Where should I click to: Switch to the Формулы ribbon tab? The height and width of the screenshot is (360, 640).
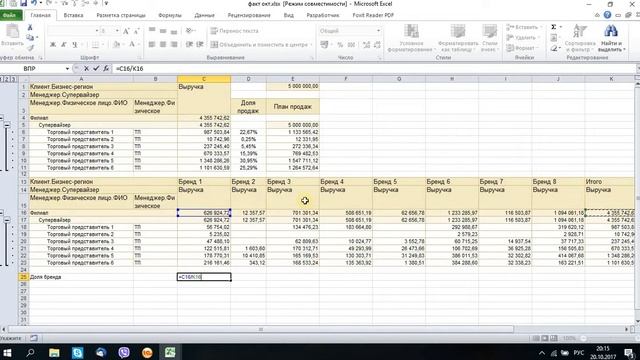tap(170, 15)
